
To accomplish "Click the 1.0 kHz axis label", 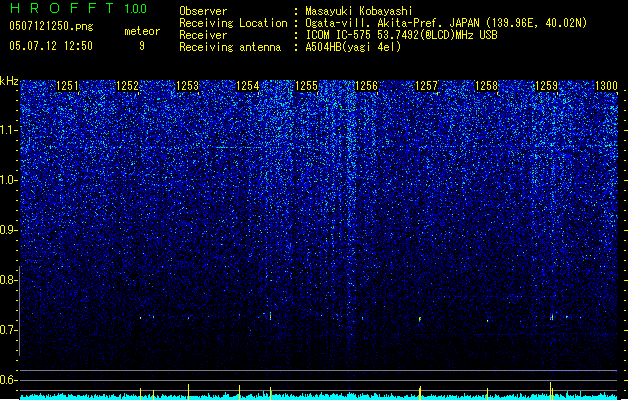I will (x=9, y=180).
